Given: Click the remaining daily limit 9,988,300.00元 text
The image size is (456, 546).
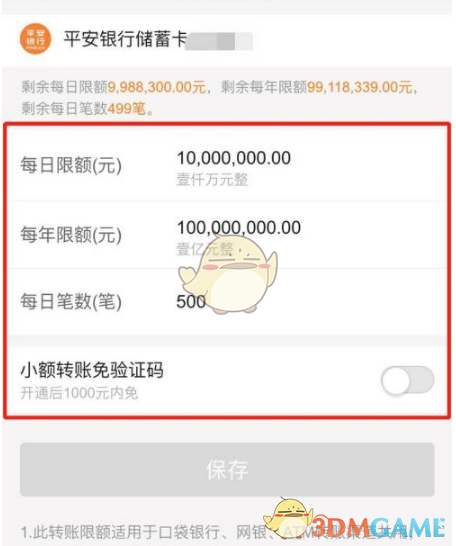Looking at the screenshot, I should pyautogui.click(x=157, y=87).
